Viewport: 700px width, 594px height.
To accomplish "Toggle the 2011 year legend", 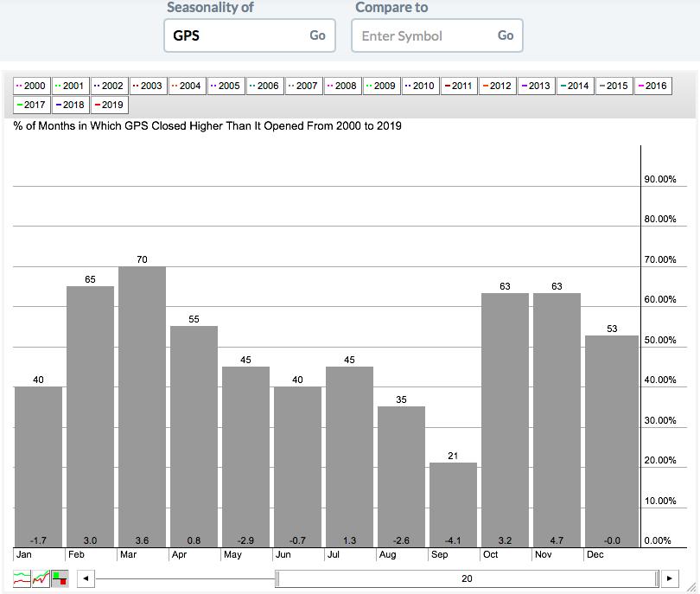I will pos(459,86).
